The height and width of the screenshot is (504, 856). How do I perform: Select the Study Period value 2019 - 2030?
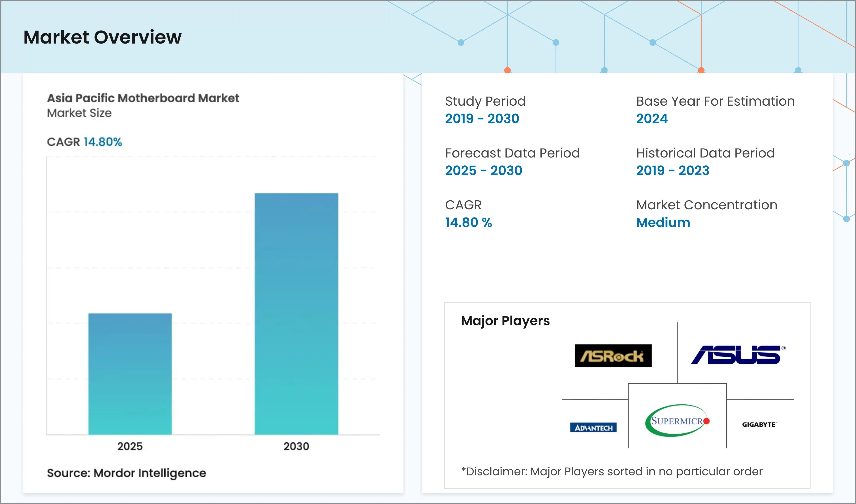482,119
